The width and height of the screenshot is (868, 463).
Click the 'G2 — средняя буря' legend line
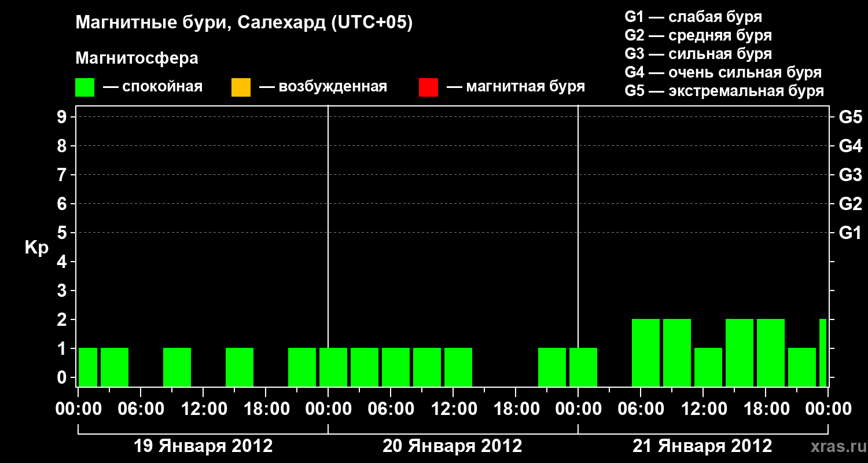click(x=698, y=35)
